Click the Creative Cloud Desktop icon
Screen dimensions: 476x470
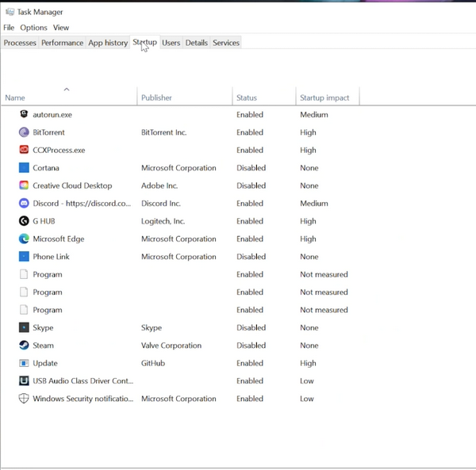(24, 185)
